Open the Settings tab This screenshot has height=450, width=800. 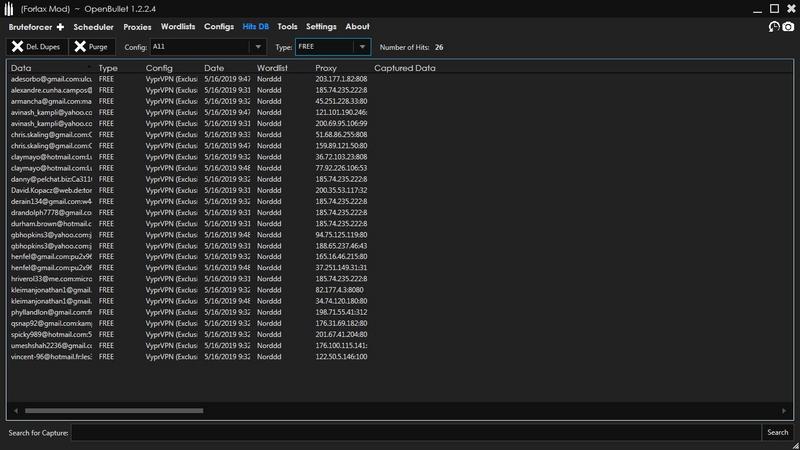coord(321,27)
